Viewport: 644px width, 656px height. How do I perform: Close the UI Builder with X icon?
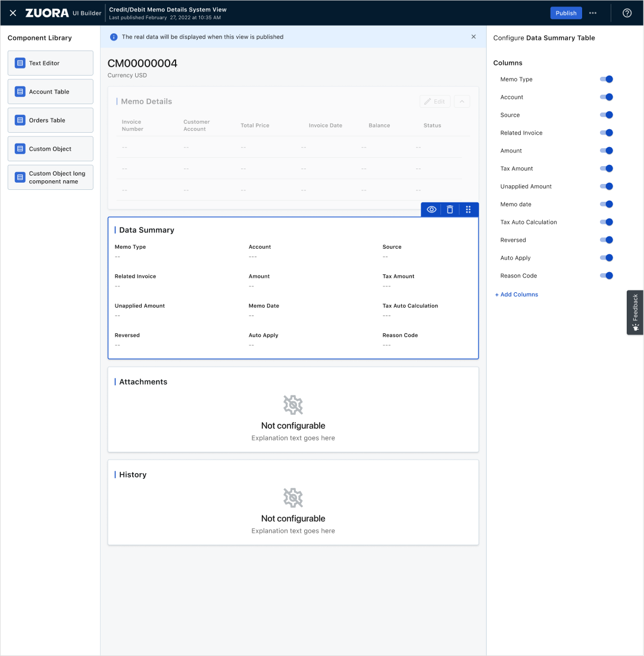(x=13, y=13)
